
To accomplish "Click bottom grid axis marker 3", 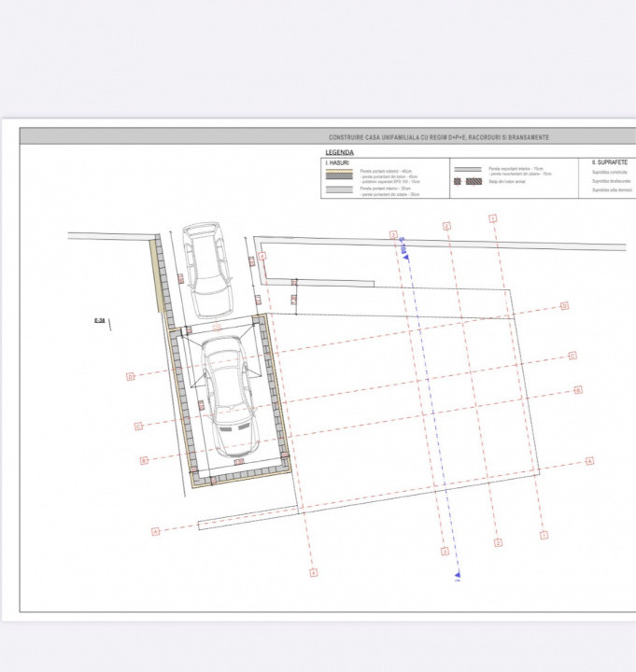I will pyautogui.click(x=445, y=553).
